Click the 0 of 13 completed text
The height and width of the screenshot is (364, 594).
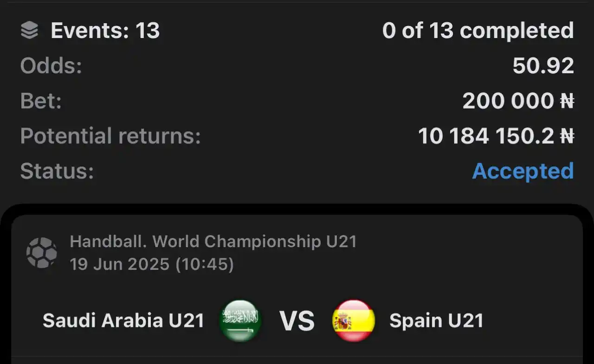point(478,31)
